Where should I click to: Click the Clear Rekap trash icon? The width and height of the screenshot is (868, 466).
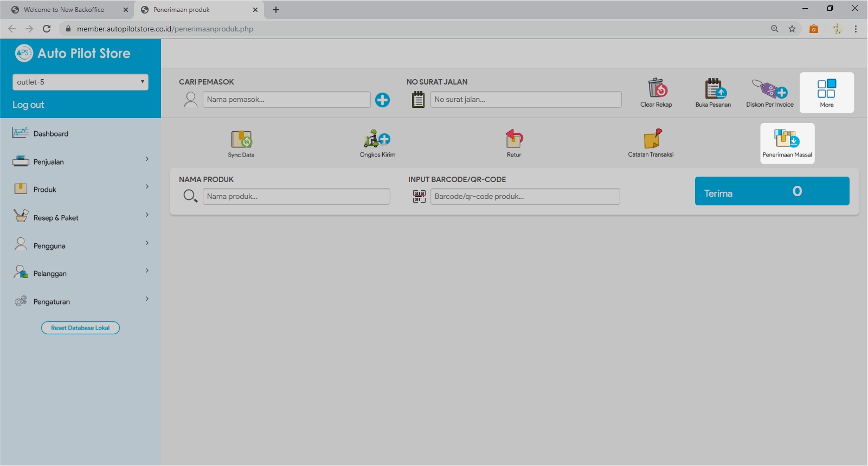[657, 88]
